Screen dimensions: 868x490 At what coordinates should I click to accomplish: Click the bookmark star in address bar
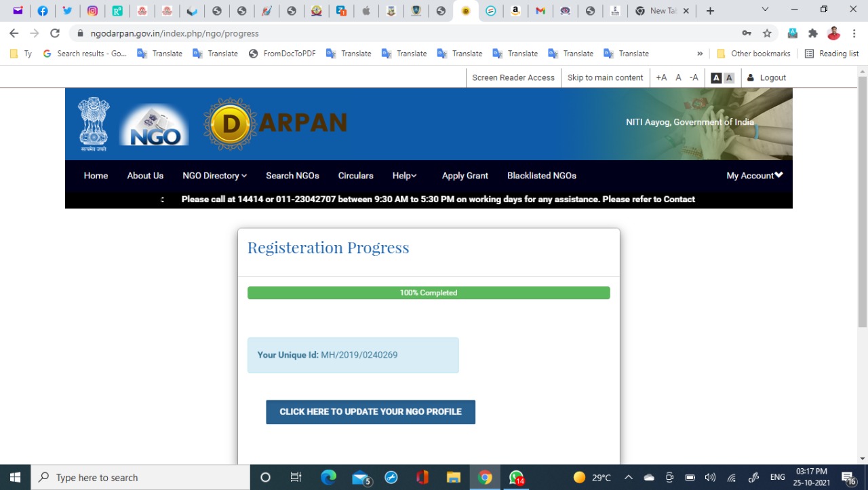767,33
